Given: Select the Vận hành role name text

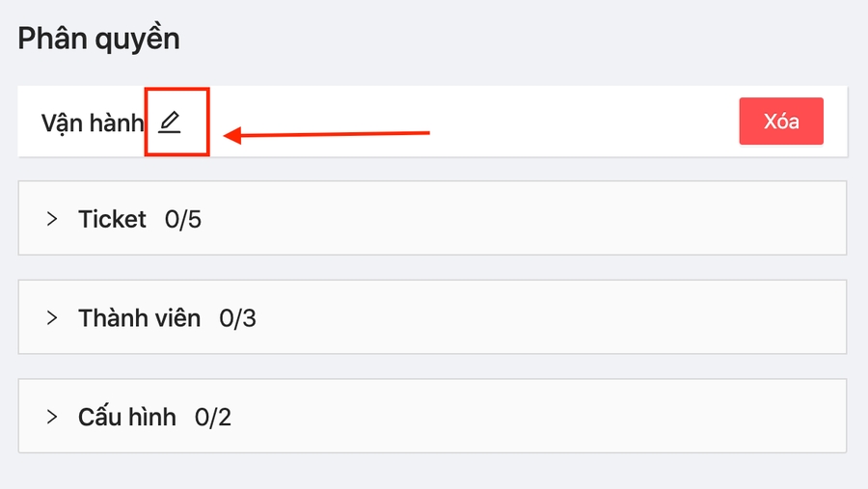Looking at the screenshot, I should (x=93, y=122).
